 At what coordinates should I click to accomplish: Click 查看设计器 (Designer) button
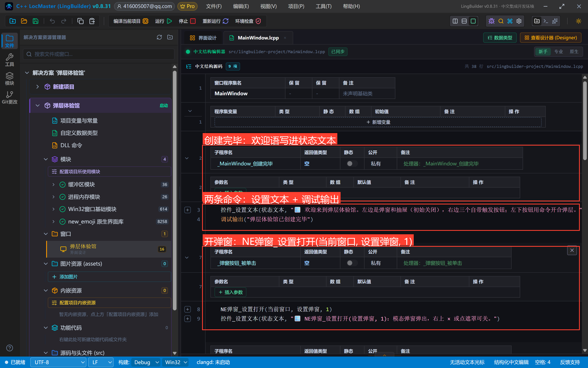point(551,38)
